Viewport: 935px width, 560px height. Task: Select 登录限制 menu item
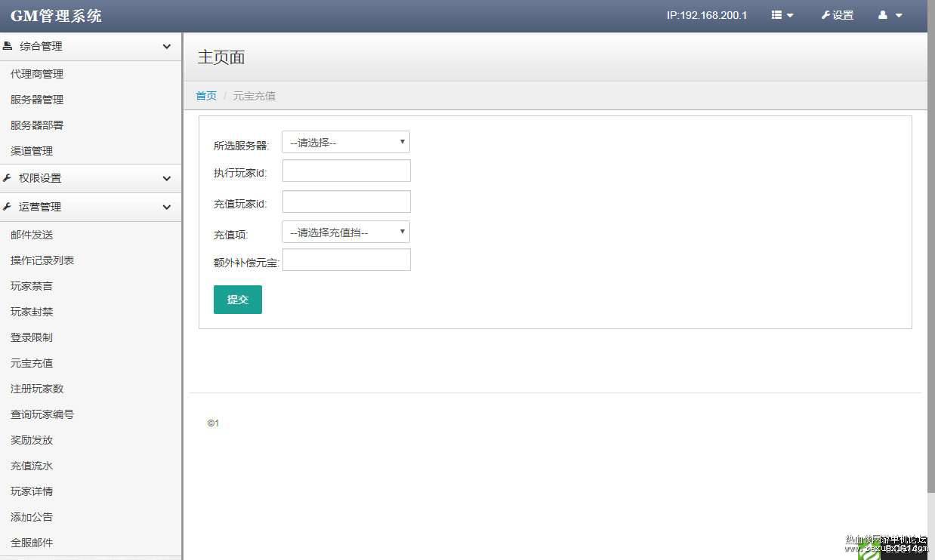pos(32,337)
